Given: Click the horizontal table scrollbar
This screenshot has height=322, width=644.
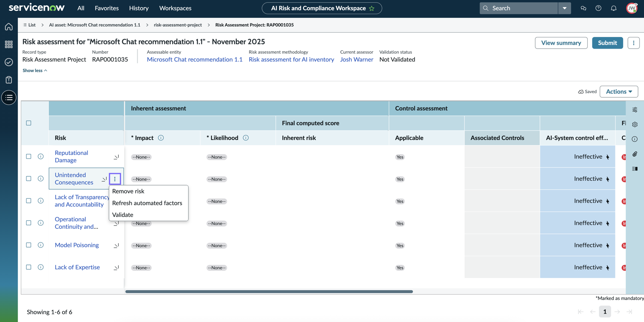Looking at the screenshot, I should click(x=269, y=291).
